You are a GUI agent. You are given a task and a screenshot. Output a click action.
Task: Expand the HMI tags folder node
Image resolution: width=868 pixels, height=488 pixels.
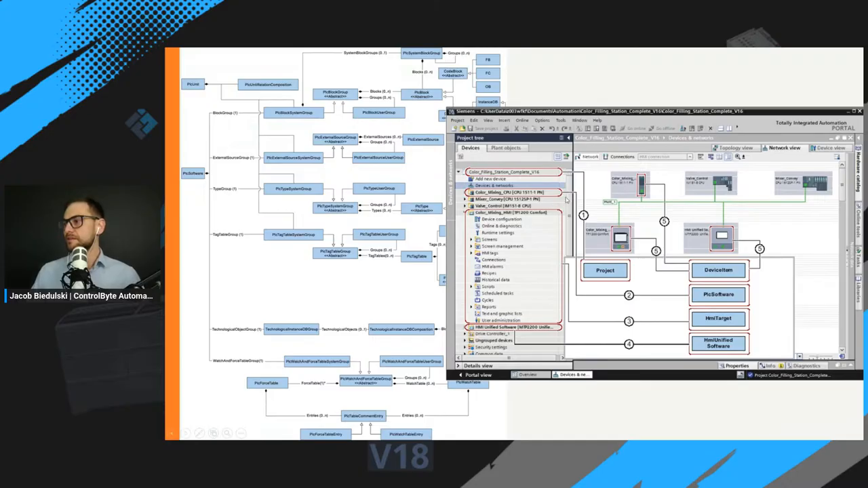[x=471, y=253]
